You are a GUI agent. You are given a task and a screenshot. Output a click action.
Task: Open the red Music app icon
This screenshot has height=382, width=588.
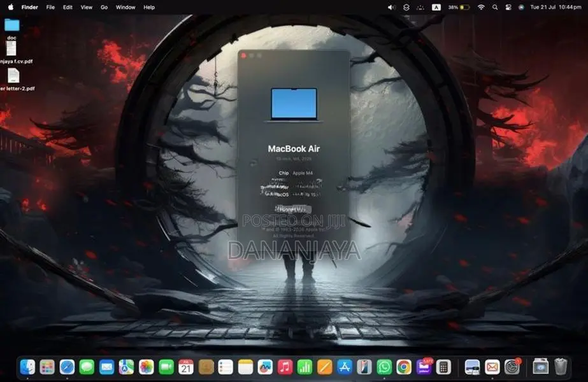coord(285,367)
